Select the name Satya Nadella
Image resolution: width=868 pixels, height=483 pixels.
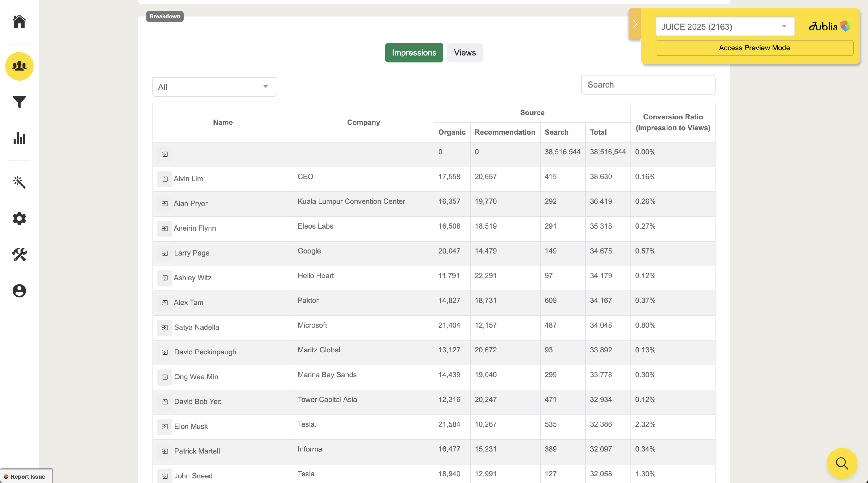point(196,327)
